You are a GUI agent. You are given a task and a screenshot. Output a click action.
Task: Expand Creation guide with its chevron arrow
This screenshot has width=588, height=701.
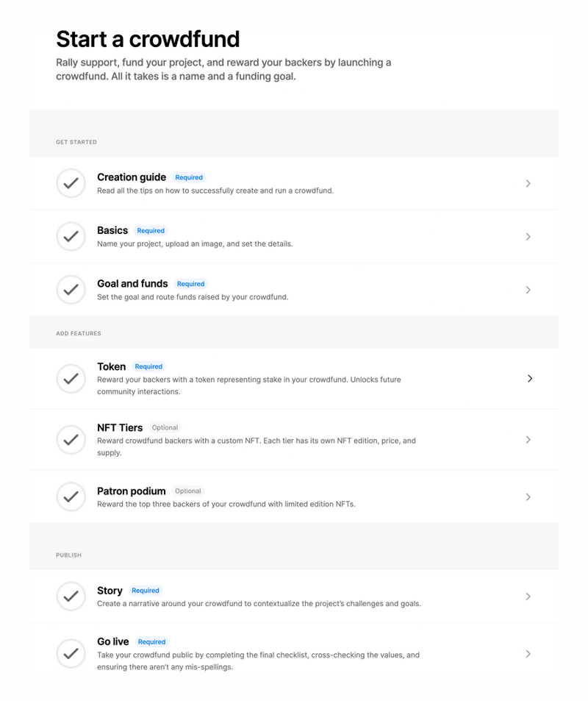[528, 183]
